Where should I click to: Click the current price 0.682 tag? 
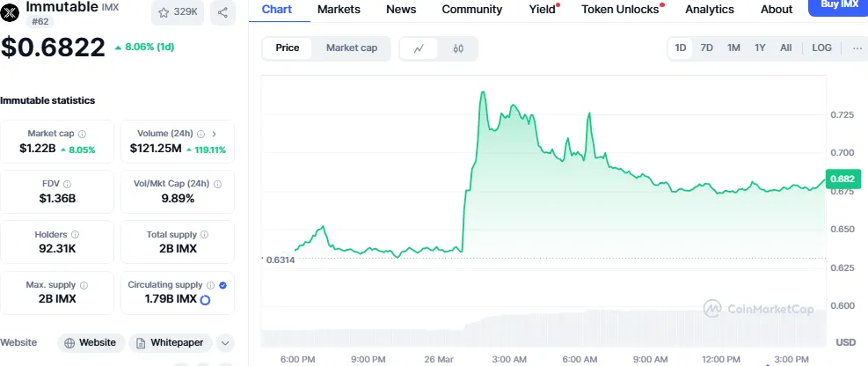843,179
